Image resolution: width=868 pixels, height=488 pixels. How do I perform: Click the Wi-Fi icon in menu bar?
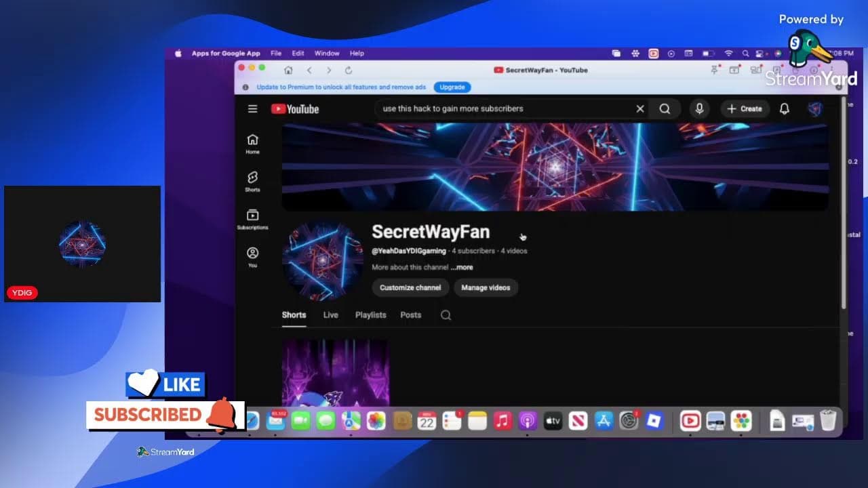click(x=728, y=53)
